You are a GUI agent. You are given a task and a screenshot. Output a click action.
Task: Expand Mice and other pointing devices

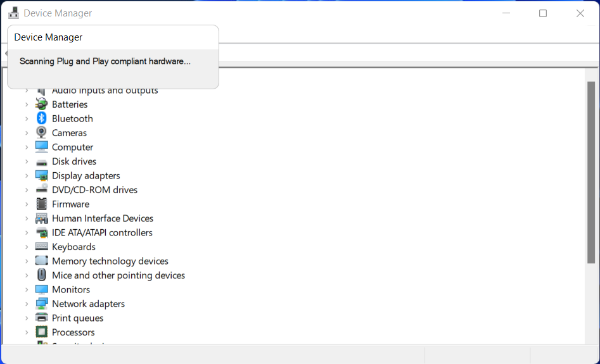point(27,275)
